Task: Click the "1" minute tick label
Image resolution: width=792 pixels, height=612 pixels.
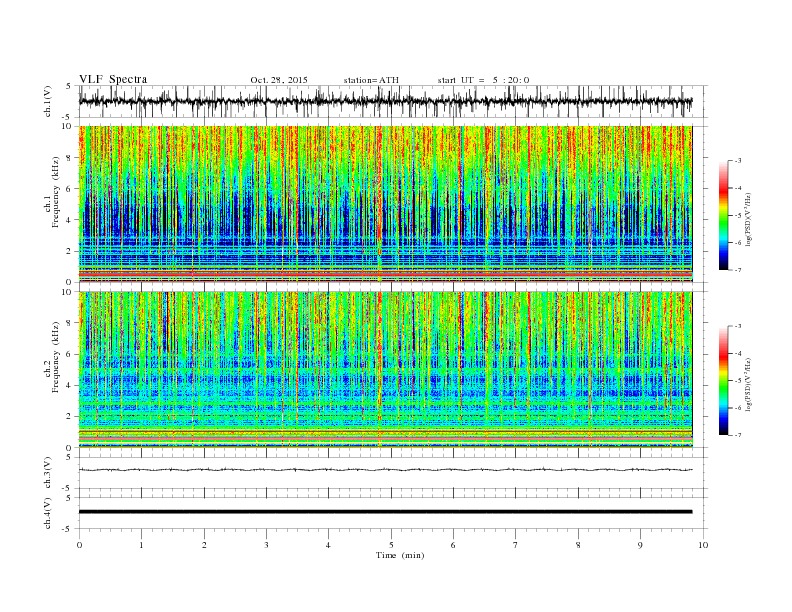Action: (x=141, y=545)
